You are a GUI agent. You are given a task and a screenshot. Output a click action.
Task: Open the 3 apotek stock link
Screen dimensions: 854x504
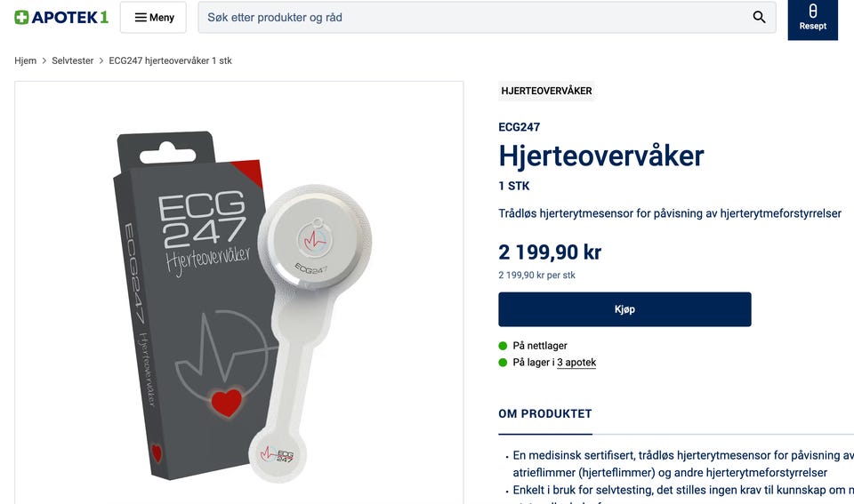[576, 363]
